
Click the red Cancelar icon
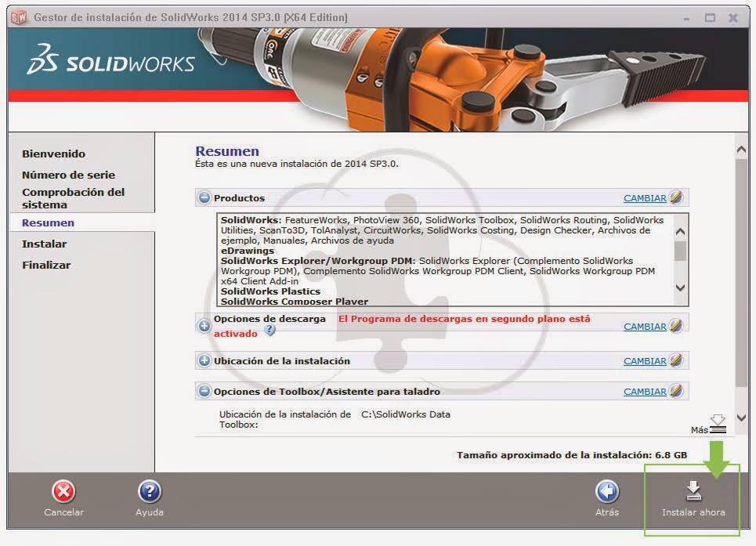point(63,492)
